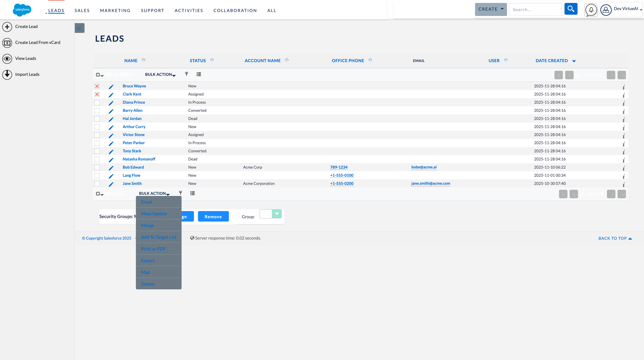644x360 pixels.
Task: Check Hal Jordan checkbox
Action: pyautogui.click(x=97, y=119)
